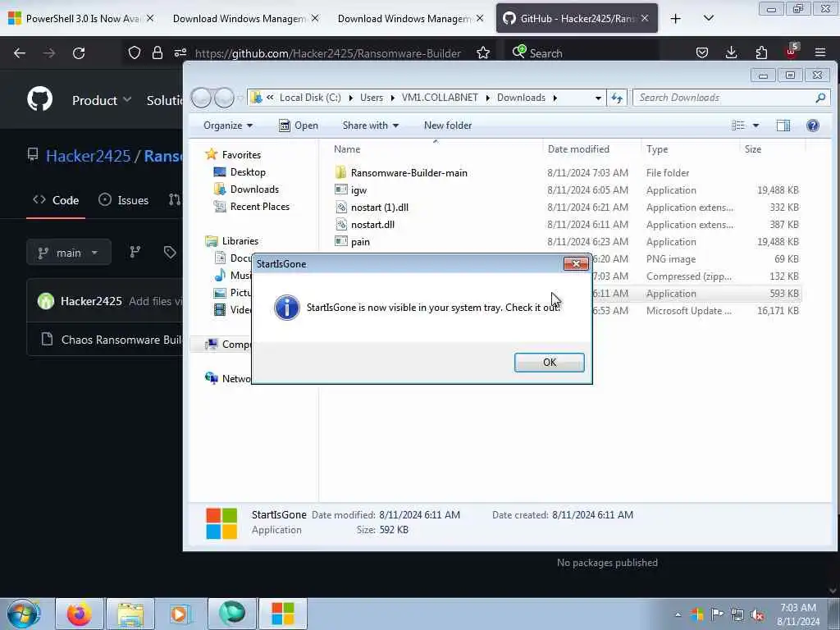Click Open in the Explorer toolbar
Viewport: 840px width, 630px height.
pos(299,126)
